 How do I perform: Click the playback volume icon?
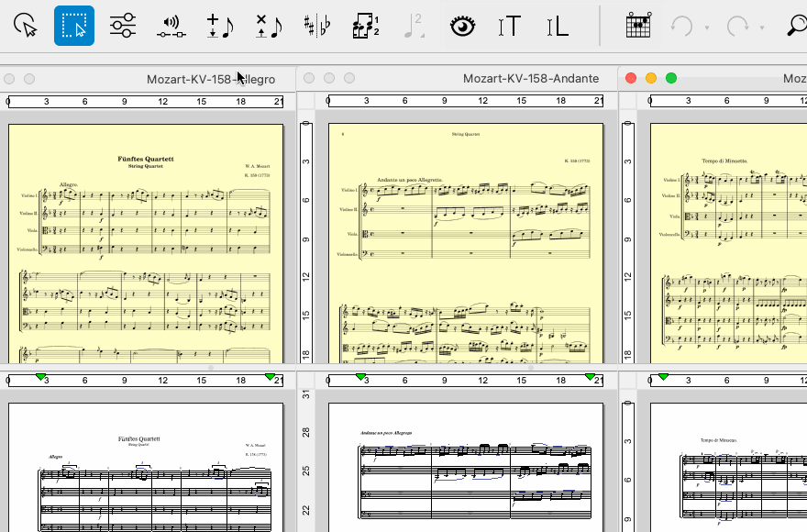point(170,26)
